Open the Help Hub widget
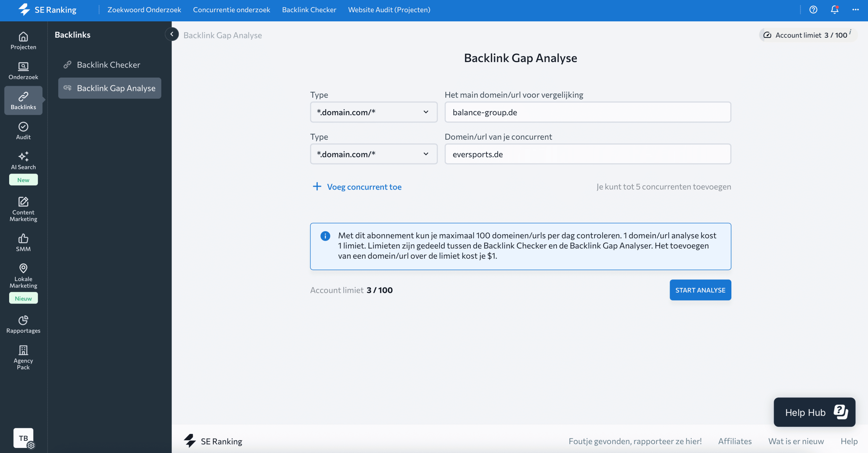The image size is (868, 453). point(814,412)
